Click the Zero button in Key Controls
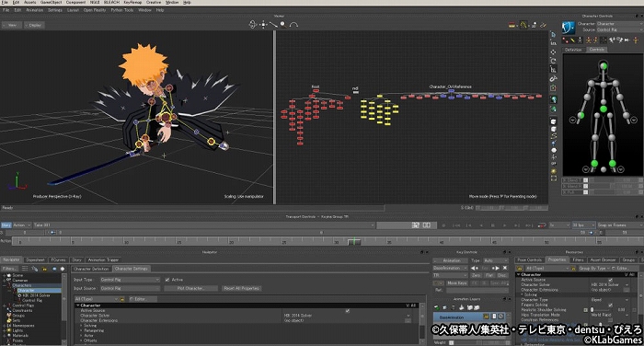Viewport: 644px width, 346px height. (477, 275)
